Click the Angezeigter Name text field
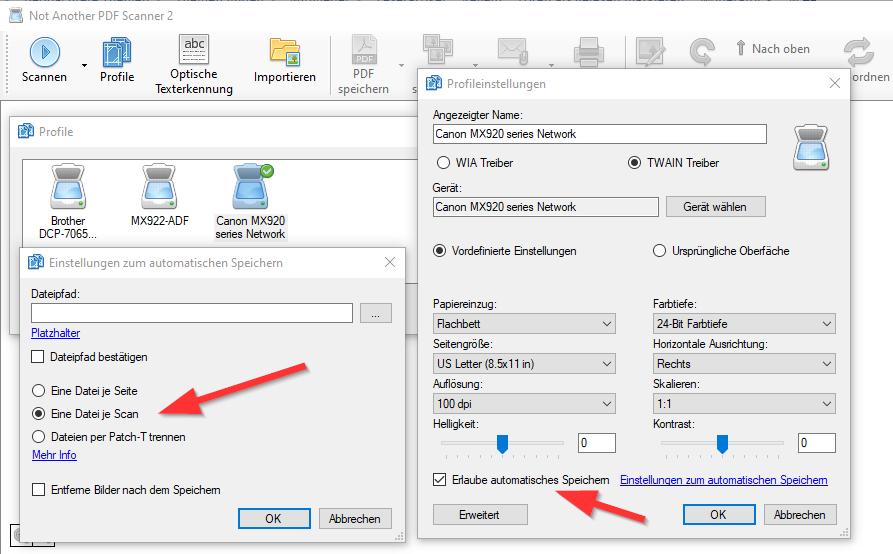Image resolution: width=893 pixels, height=554 pixels. coord(600,134)
